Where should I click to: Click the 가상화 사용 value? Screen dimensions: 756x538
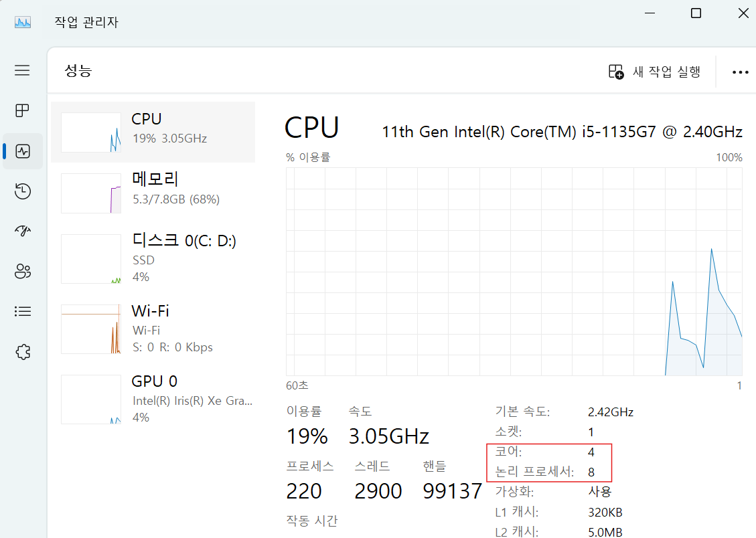600,492
